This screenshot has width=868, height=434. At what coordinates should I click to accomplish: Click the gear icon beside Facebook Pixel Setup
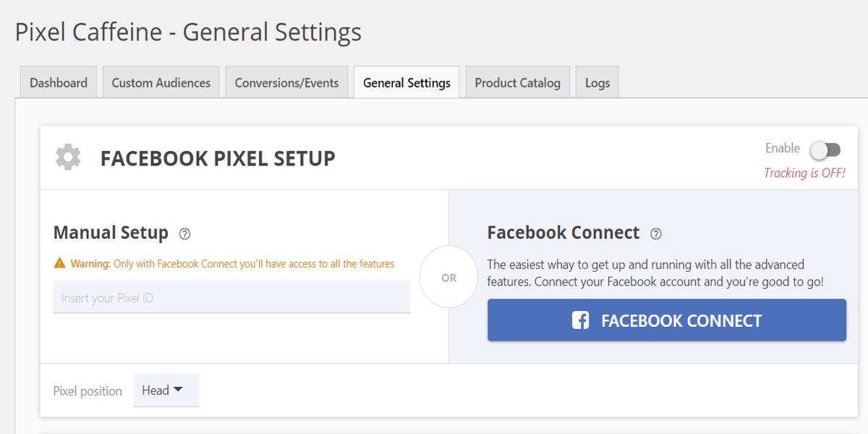68,158
